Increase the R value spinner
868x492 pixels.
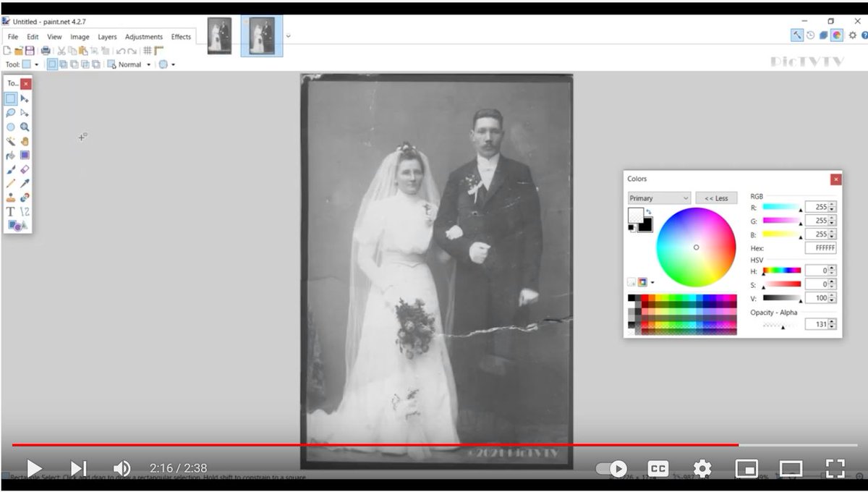click(833, 204)
